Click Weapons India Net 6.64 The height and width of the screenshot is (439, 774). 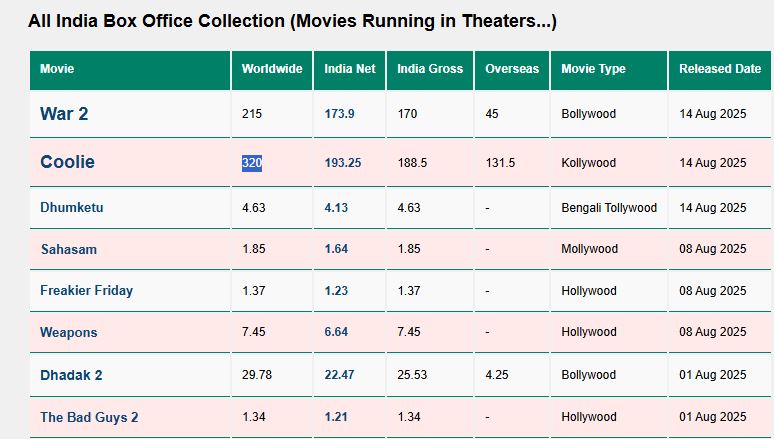coord(336,332)
